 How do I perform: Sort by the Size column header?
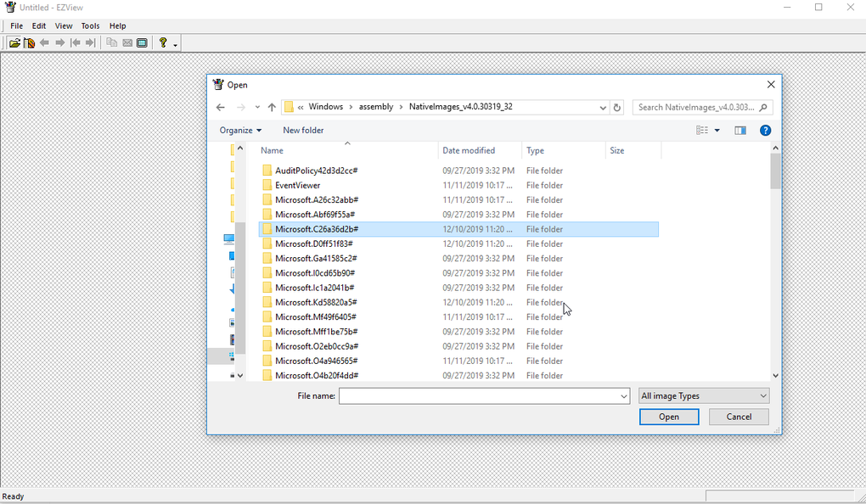(633, 150)
